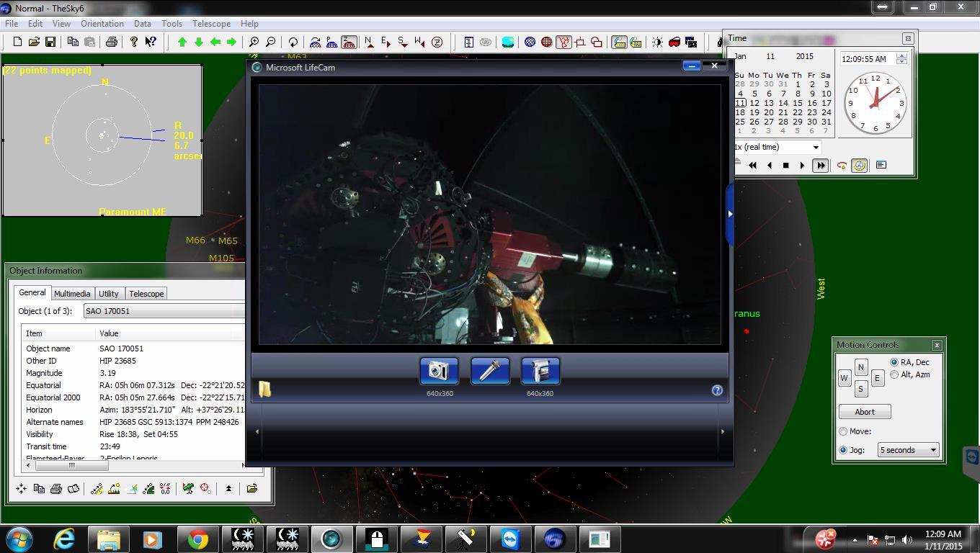Screen dimensions: 980x553
Task: Select the Alt, Azm radio button
Action: click(894, 374)
